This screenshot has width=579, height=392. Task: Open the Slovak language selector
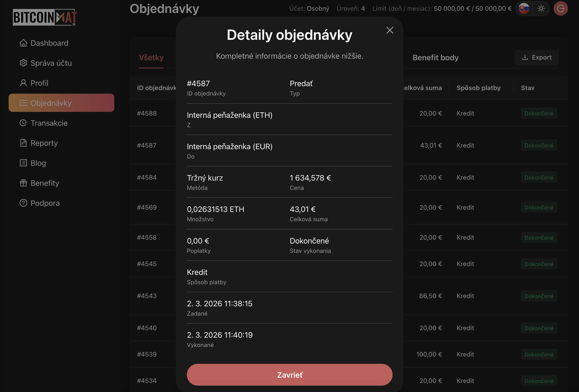tap(524, 8)
